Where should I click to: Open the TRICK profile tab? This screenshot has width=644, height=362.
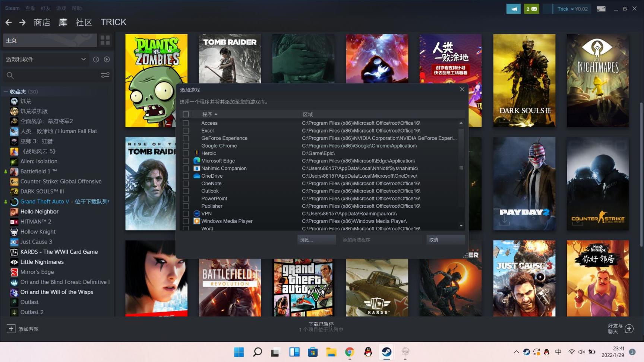(x=113, y=22)
